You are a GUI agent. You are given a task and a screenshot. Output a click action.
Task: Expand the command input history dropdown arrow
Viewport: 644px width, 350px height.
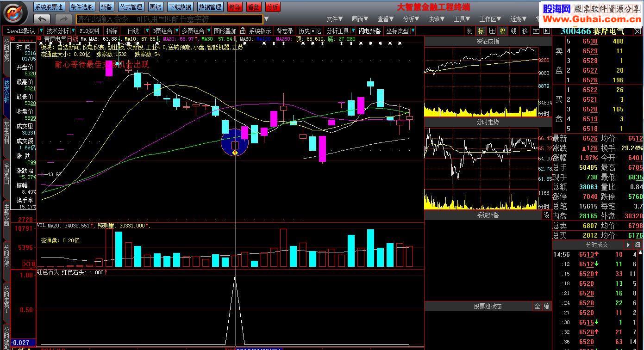point(266,19)
